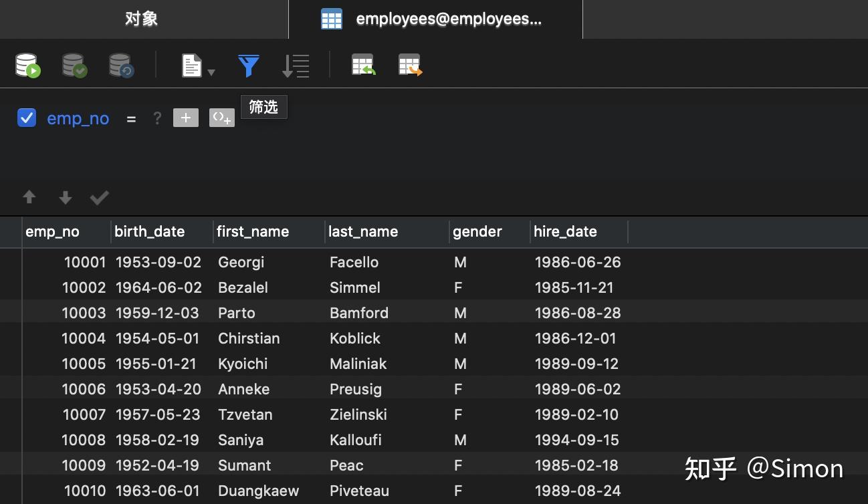Select last name Peac cell

(387, 465)
